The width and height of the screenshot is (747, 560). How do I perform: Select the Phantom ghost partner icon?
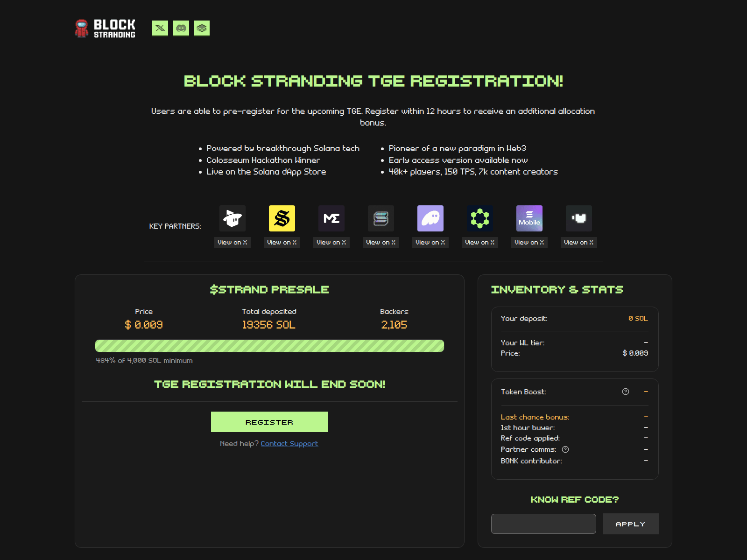tap(430, 218)
